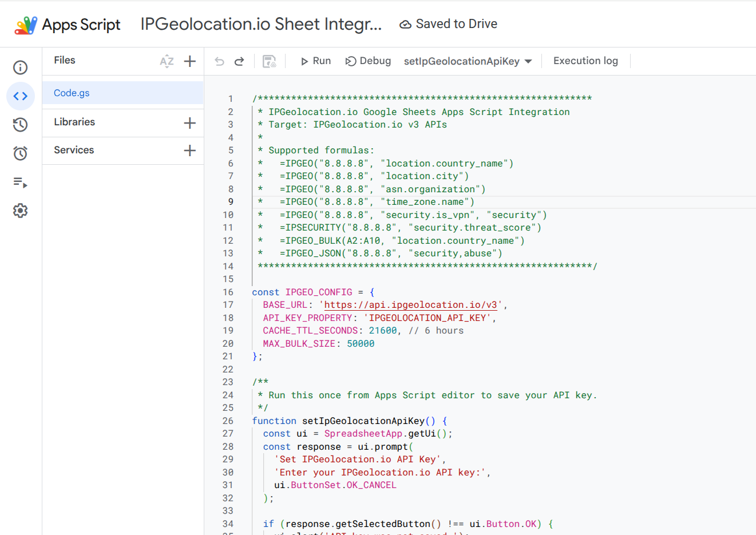Click the 'Set IPGeolocation.io API Key' string
Viewport: 756px width, 535px height.
click(x=358, y=459)
